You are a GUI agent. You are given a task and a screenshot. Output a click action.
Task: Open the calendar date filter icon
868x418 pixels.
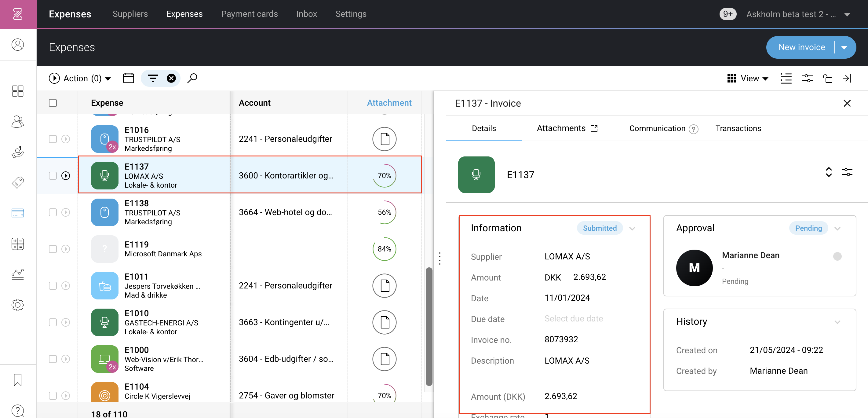(128, 78)
